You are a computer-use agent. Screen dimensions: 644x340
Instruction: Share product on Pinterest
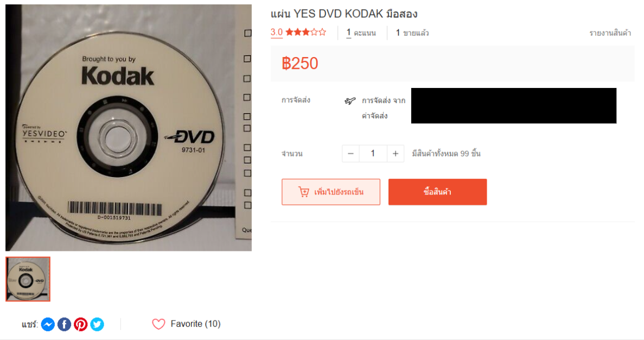[x=80, y=324]
